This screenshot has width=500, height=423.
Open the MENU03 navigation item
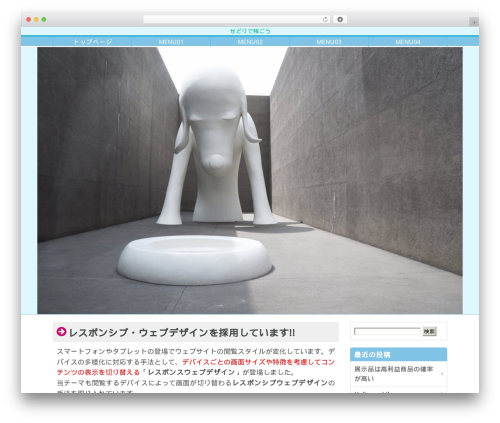(329, 42)
